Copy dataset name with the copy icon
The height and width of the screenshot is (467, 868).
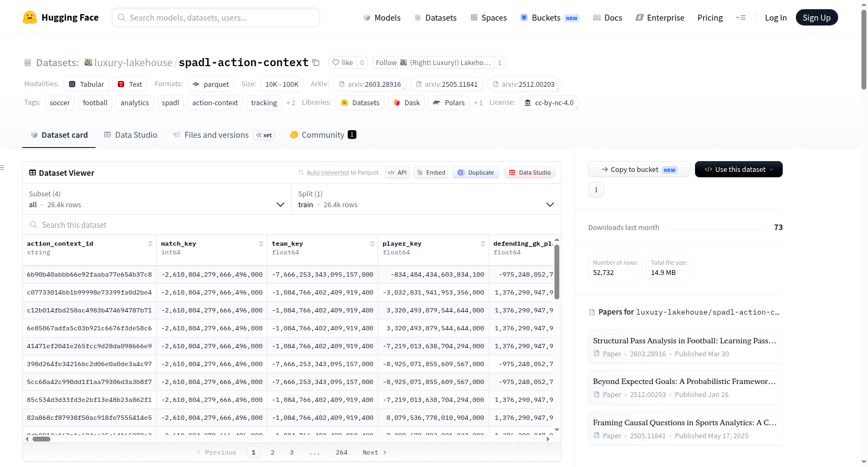316,62
